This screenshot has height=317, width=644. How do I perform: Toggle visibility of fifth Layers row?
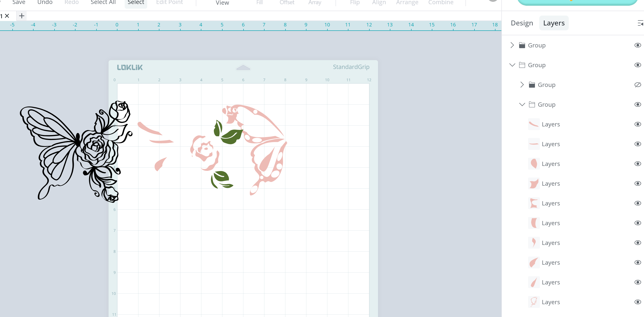pos(638,203)
